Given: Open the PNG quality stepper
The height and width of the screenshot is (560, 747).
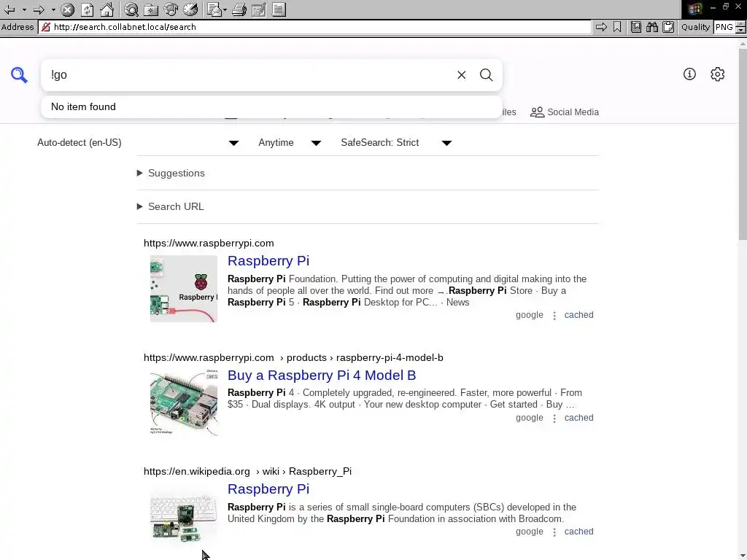Looking at the screenshot, I should (740, 27).
